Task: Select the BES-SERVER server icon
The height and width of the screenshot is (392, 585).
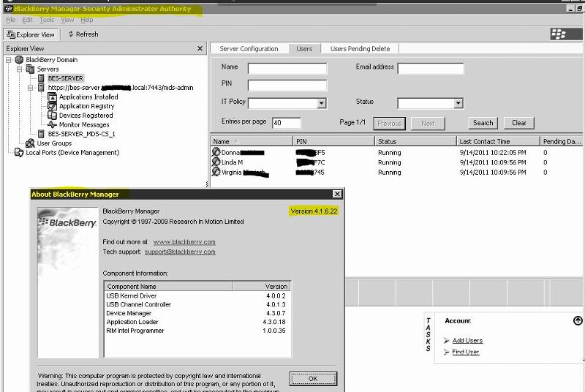Action: [x=42, y=78]
